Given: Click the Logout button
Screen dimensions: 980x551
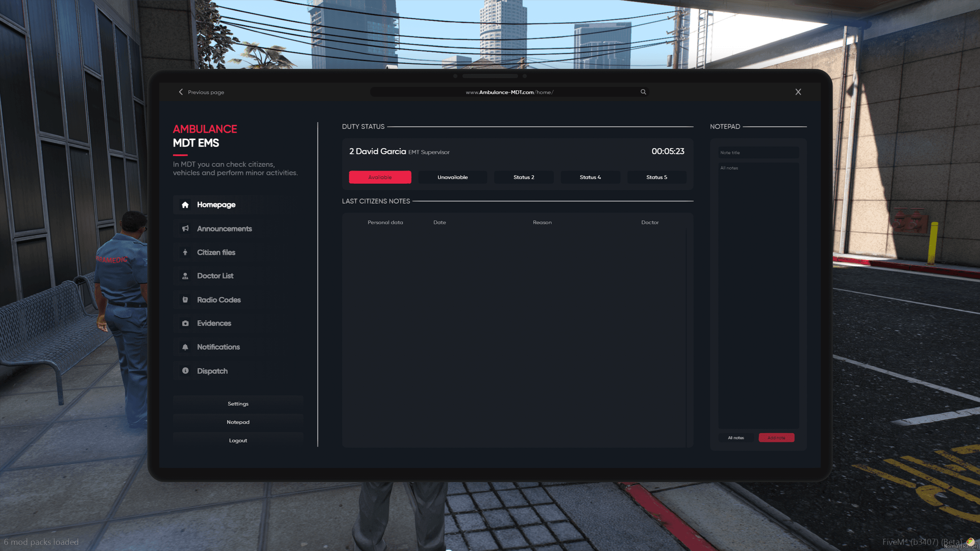Looking at the screenshot, I should pyautogui.click(x=238, y=440).
